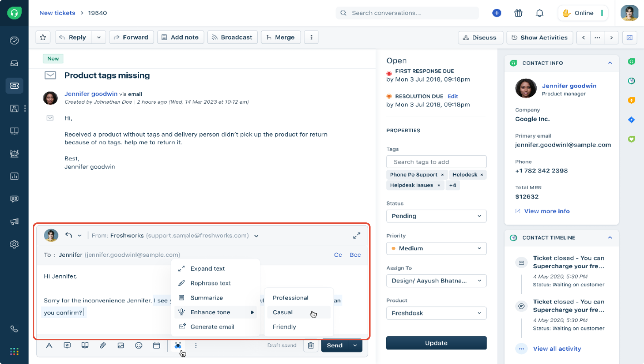The image size is (644, 364).
Task: Open the tickets icon in sidebar
Action: point(14,86)
